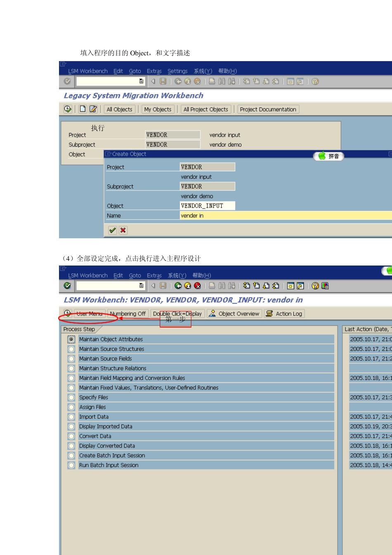Viewport: 392px width, 555px height.
Task: Confirm Create Object dialog with green checkmark
Action: click(112, 230)
